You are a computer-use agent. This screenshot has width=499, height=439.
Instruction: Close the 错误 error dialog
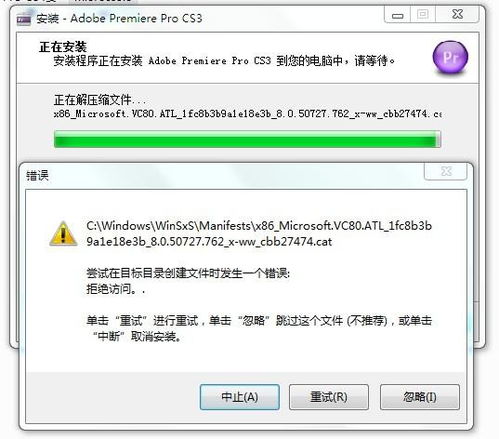click(446, 172)
